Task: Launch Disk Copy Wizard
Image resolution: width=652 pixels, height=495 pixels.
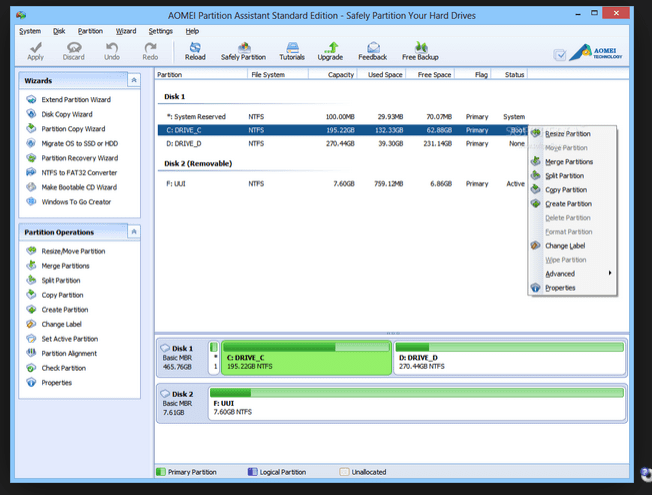Action: pos(59,114)
